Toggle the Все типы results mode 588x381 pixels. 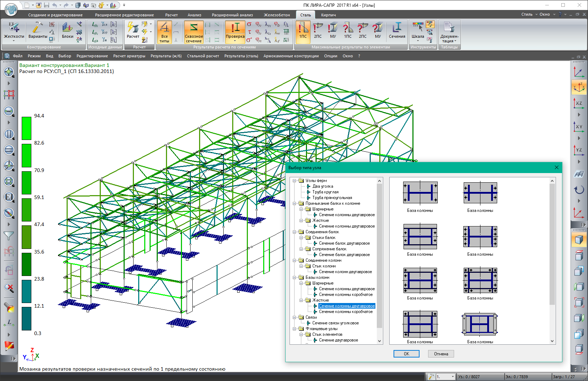click(x=164, y=32)
